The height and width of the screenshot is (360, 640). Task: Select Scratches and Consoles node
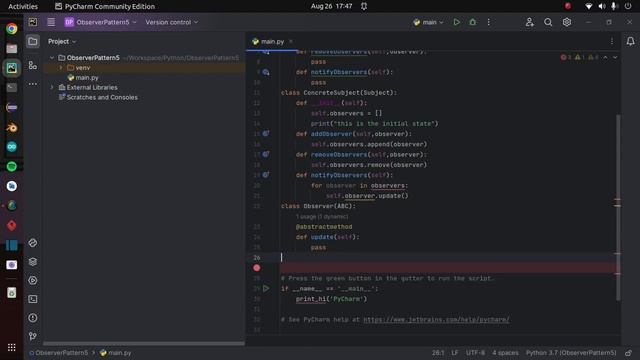(102, 97)
